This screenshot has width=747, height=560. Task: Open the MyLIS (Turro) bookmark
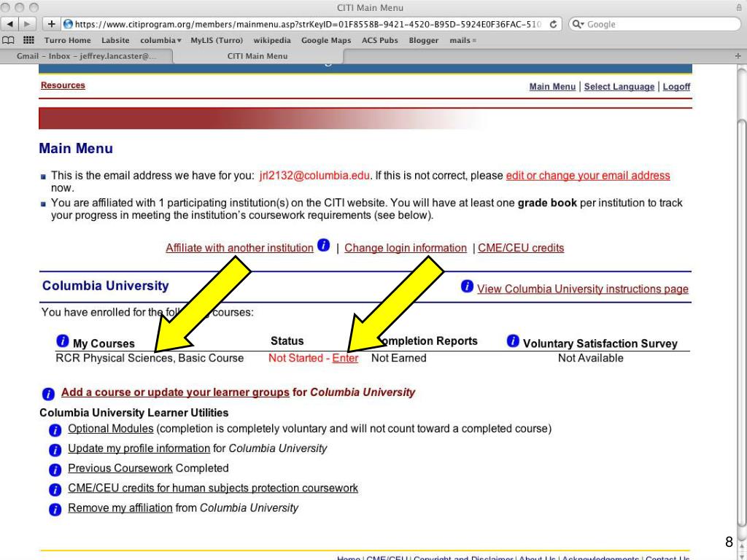(217, 41)
